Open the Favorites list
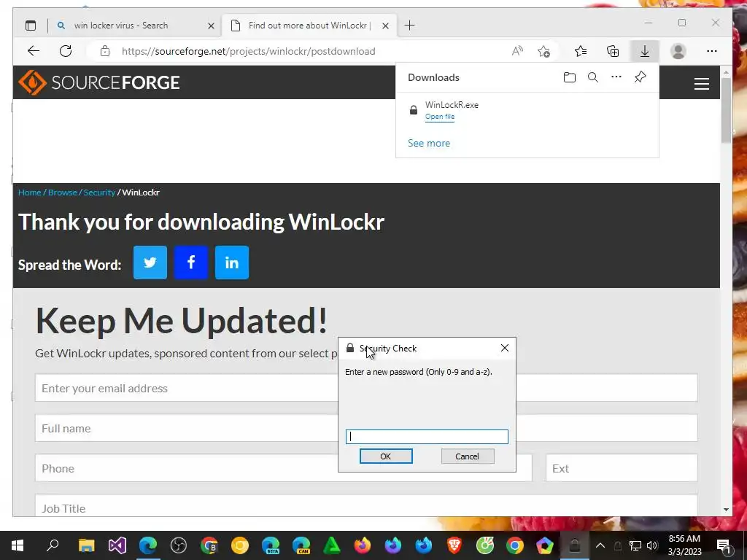 coord(581,51)
